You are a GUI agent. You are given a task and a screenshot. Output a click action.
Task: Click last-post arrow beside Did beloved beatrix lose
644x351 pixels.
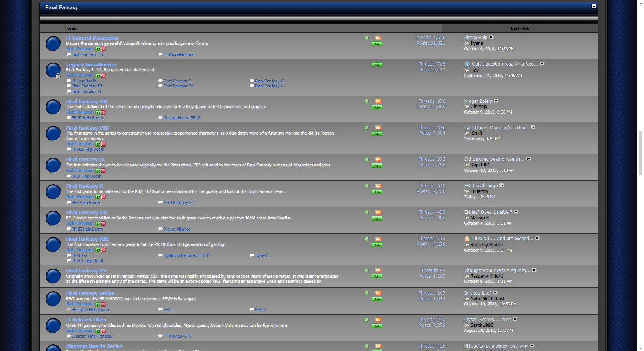click(x=529, y=159)
